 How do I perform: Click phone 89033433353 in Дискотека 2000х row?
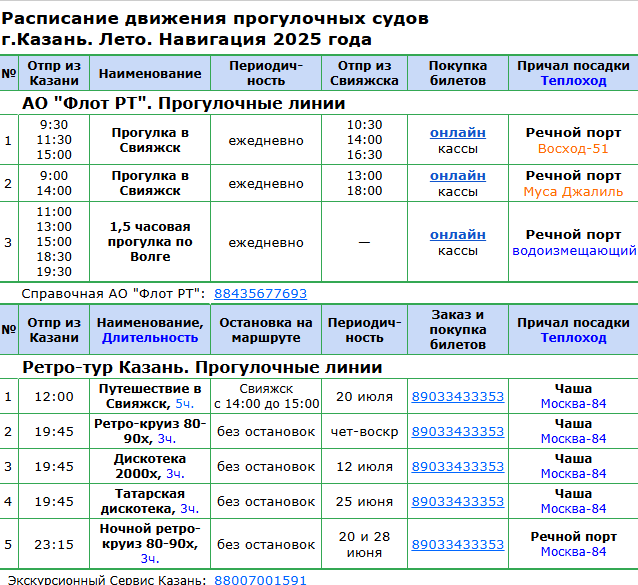[458, 467]
